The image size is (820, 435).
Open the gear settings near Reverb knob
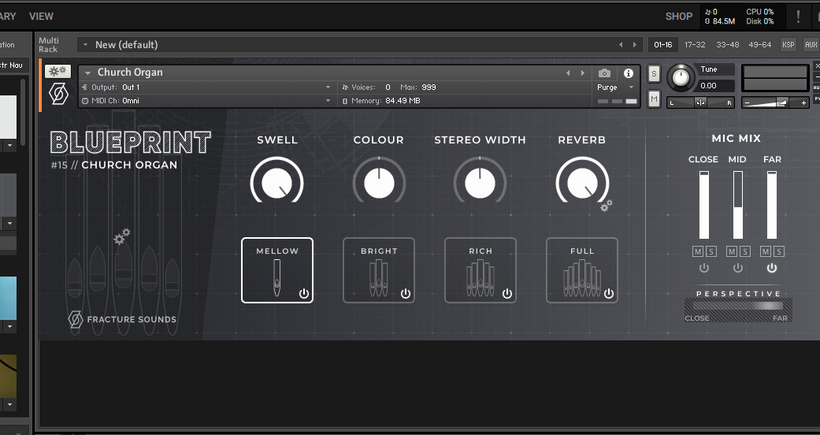(x=606, y=206)
